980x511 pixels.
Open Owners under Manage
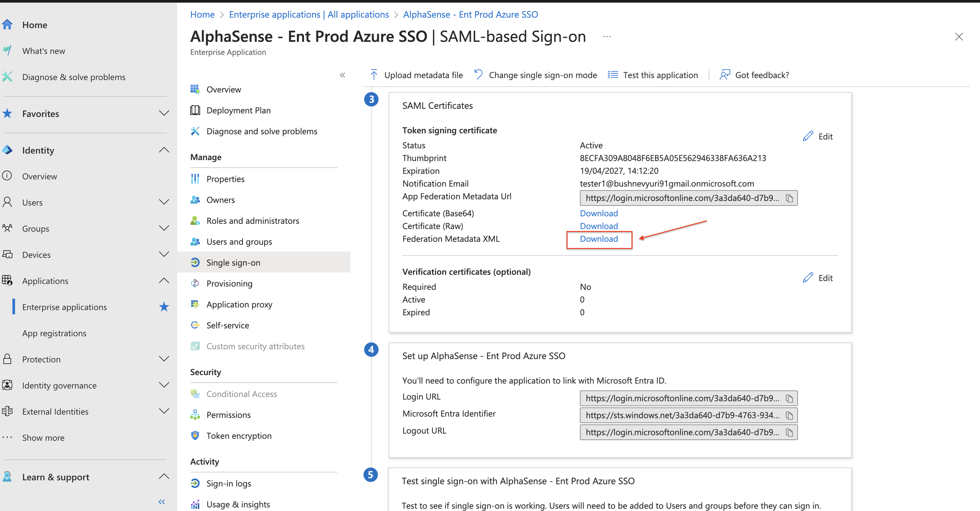264,200
